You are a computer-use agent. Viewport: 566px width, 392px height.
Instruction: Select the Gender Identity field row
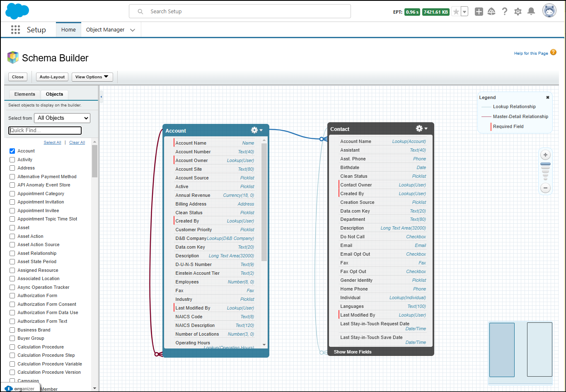click(x=383, y=280)
